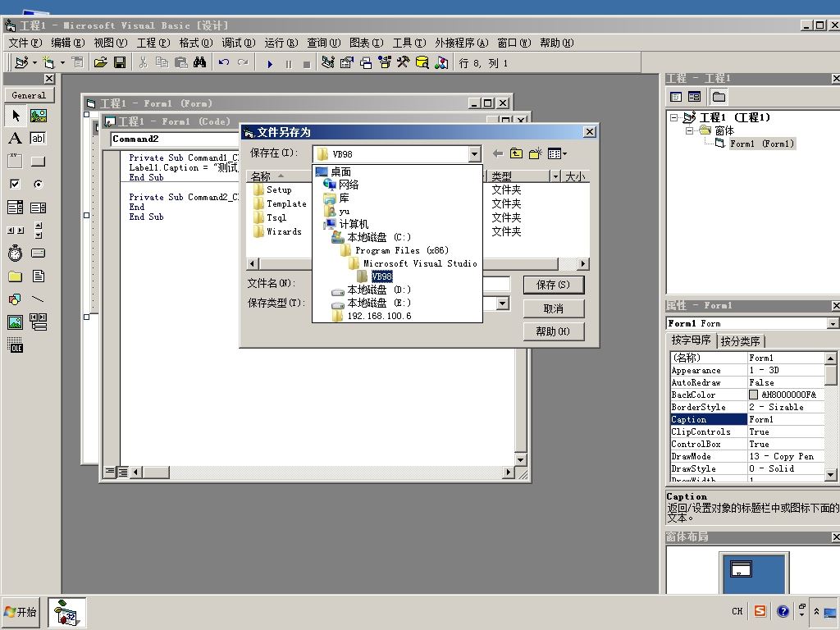
Task: Select the Shape tool in toolbox
Action: point(16,299)
